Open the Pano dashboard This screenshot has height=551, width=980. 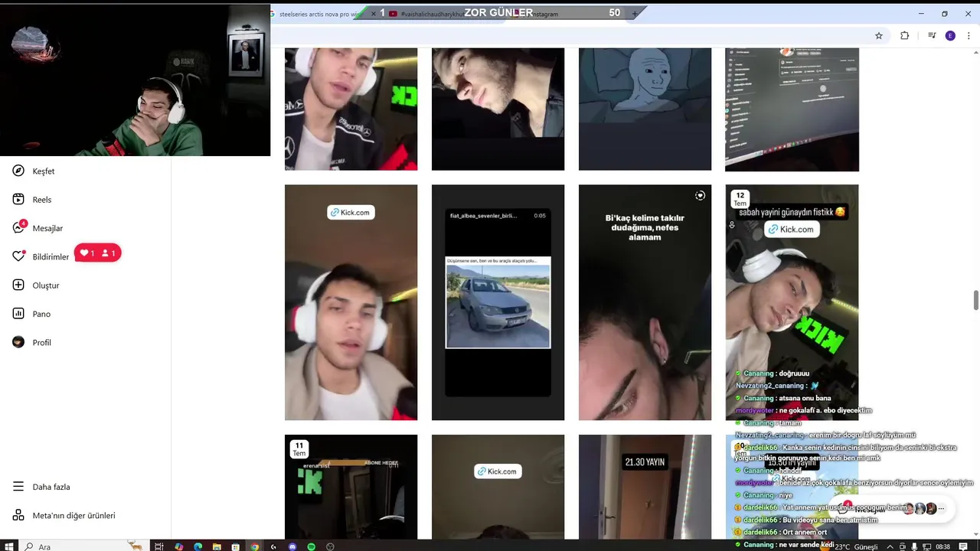pyautogui.click(x=31, y=314)
